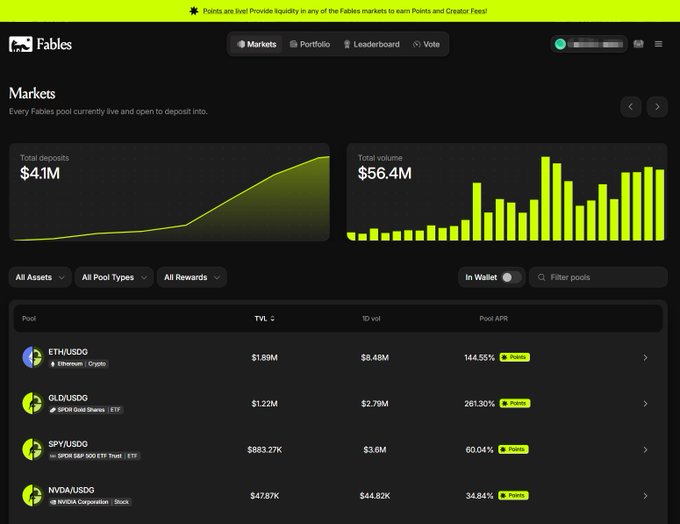The image size is (680, 524).
Task: Click the next carousel arrow
Action: [x=657, y=107]
